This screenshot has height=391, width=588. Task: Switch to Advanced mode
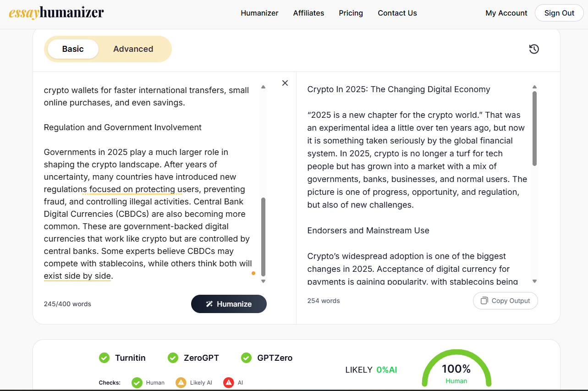[133, 49]
